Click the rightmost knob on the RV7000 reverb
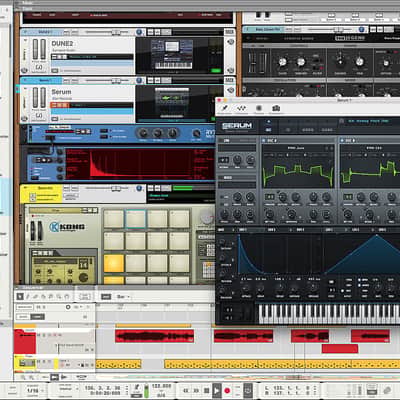Screen dimensions: 400x400 [x=197, y=133]
